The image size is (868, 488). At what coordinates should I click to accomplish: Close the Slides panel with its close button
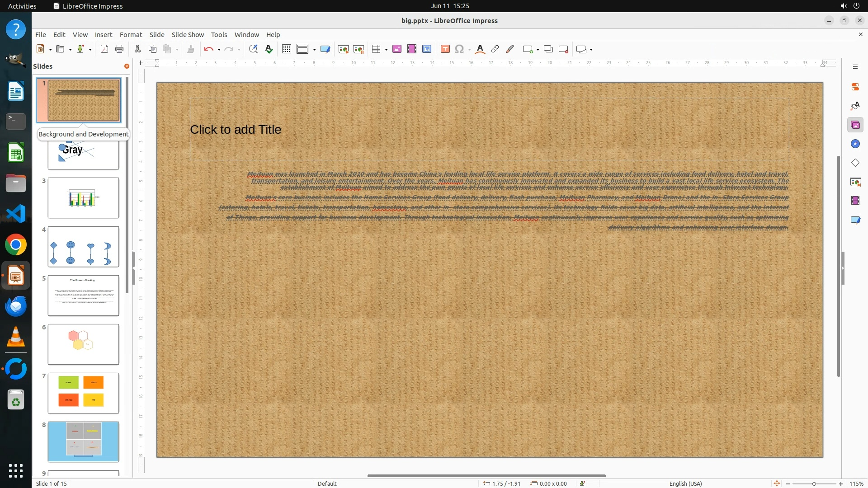[x=127, y=66]
